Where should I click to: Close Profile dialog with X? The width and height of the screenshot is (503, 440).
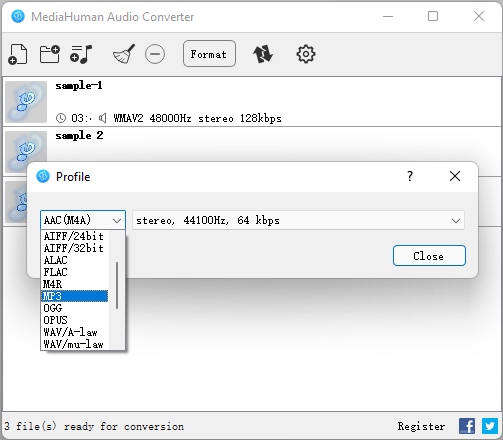click(x=455, y=176)
